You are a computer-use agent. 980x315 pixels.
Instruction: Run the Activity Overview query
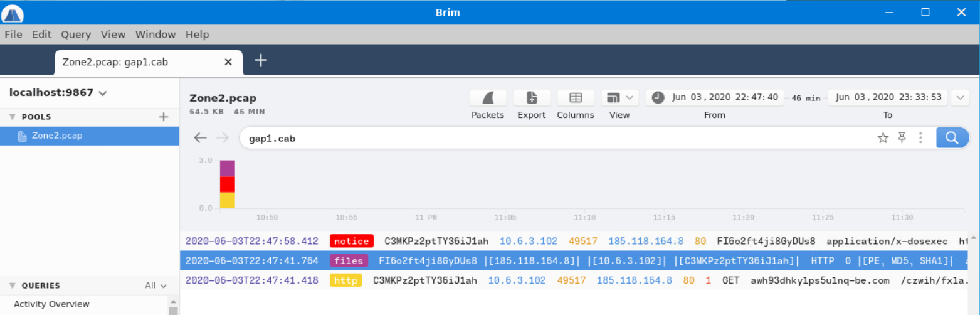pyautogui.click(x=51, y=304)
